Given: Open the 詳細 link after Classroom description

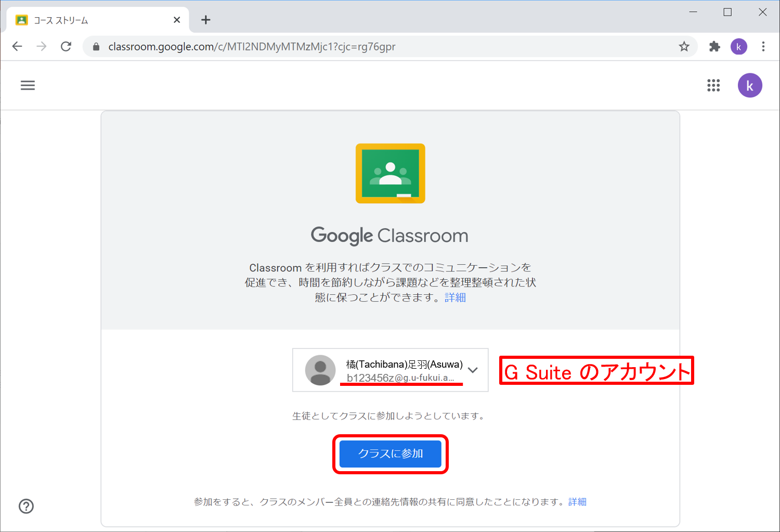Looking at the screenshot, I should [x=456, y=297].
